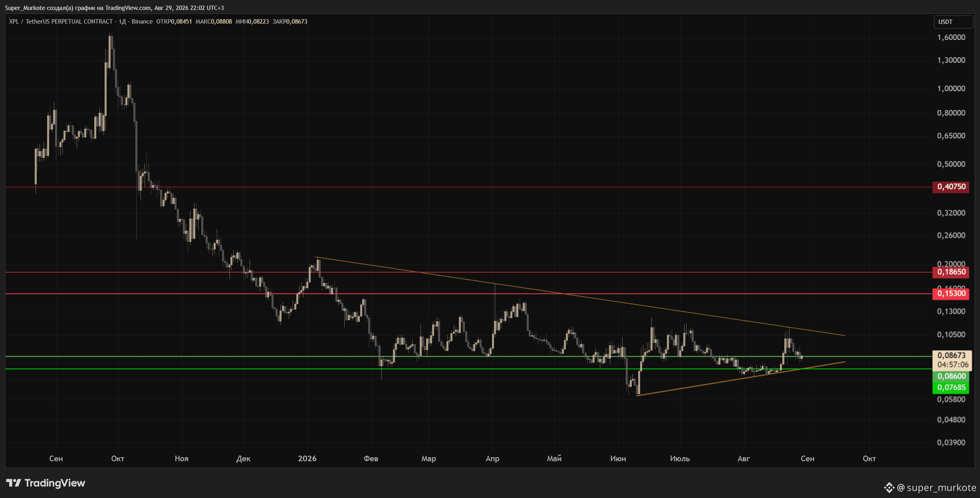Click the bright green 0,07685 price tag
The height and width of the screenshot is (498, 980).
pos(951,387)
